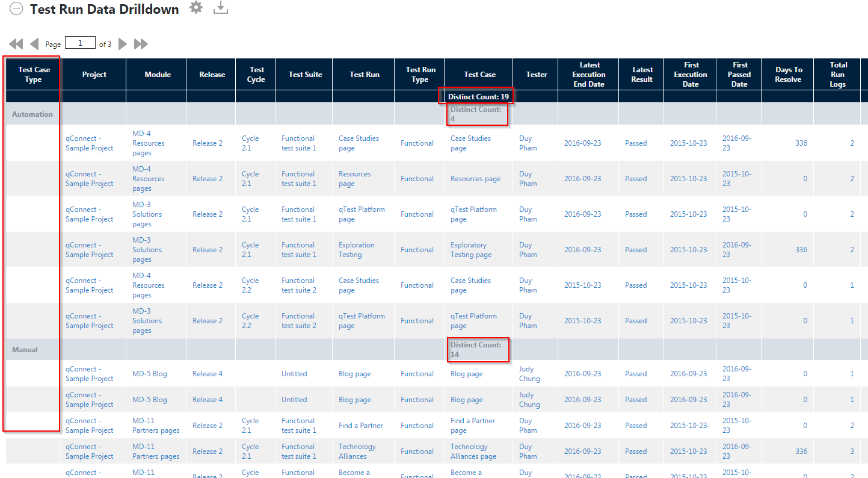This screenshot has height=478, width=868.
Task: Expand the Manual group row
Action: [x=25, y=350]
